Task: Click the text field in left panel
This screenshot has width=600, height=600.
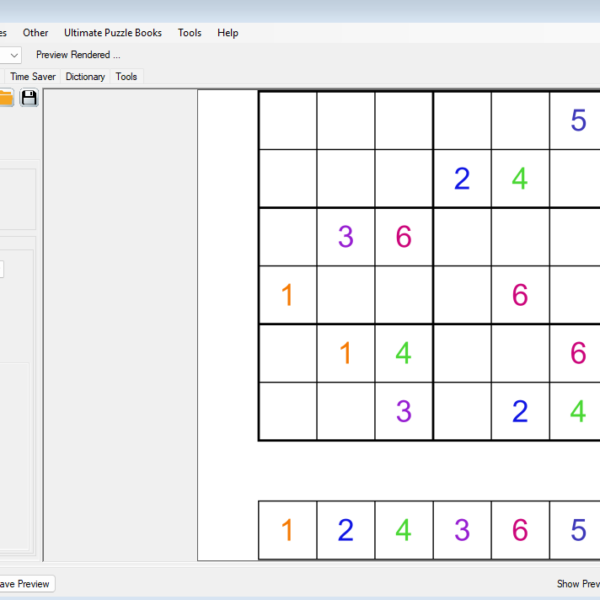Action: tap(2, 269)
